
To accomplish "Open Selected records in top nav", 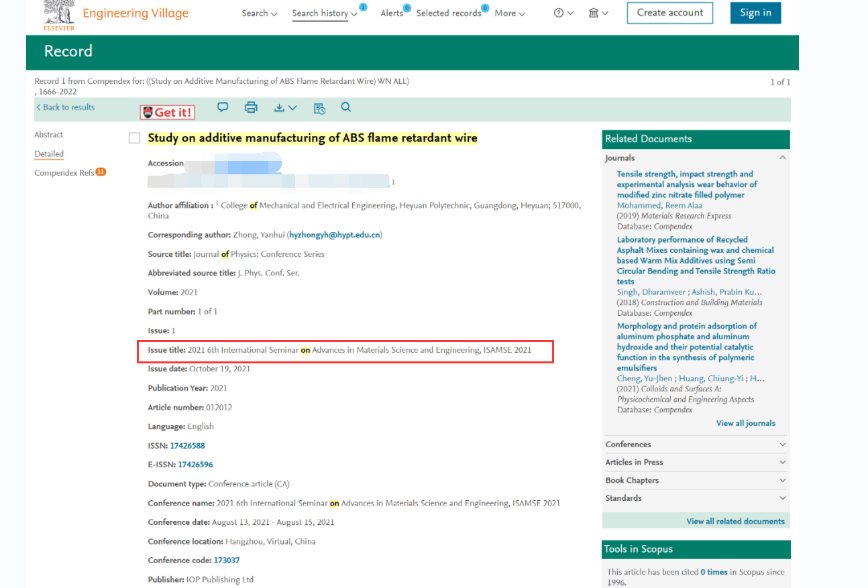I will pyautogui.click(x=448, y=13).
